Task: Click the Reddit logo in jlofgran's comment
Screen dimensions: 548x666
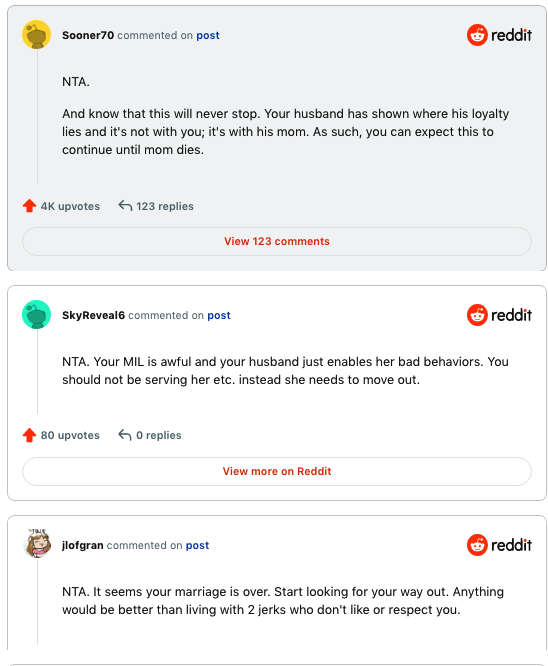Action: [499, 545]
